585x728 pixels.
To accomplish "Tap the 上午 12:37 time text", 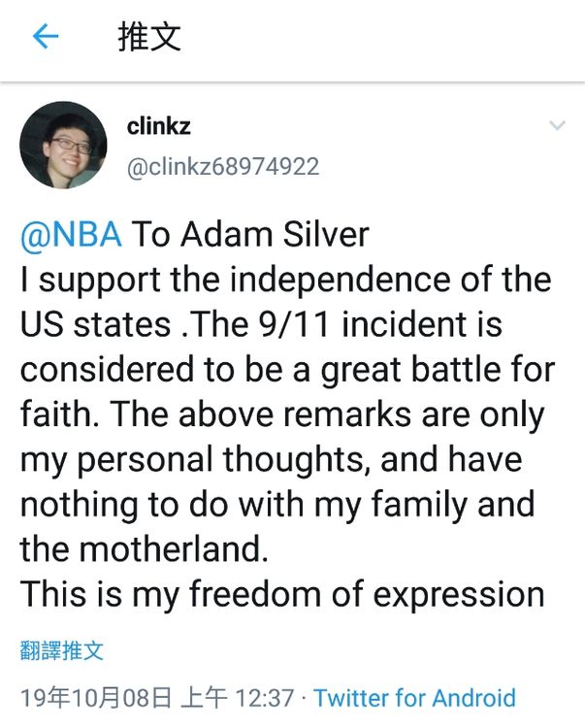I will [x=238, y=698].
